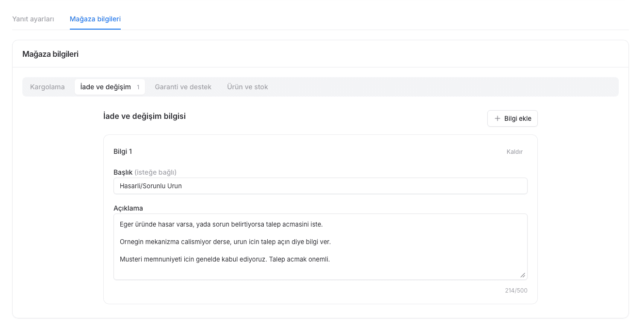Viewport: 644px width, 328px height.
Task: Open the Garanti ve destek tab
Action: 183,87
